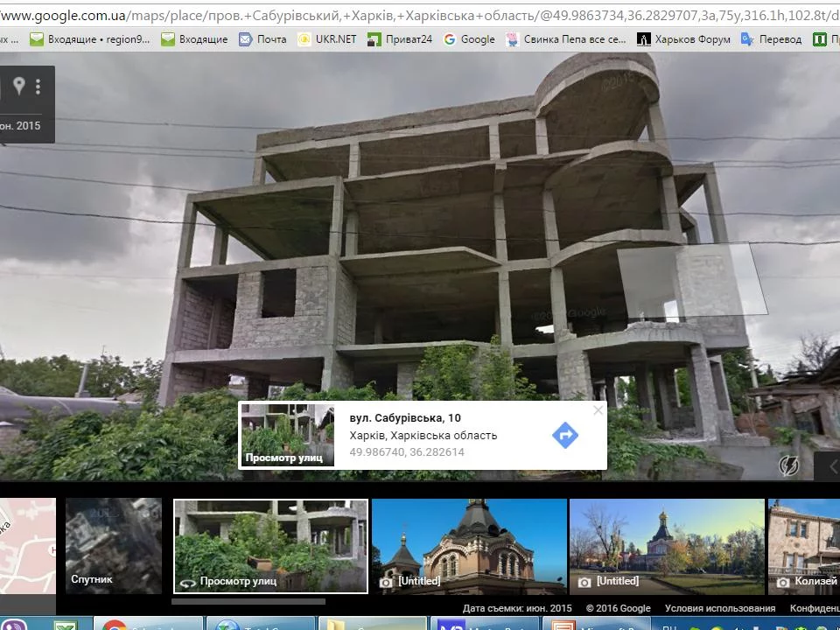This screenshot has height=630, width=840.
Task: Click the folder taskbar button
Action: click(373, 624)
